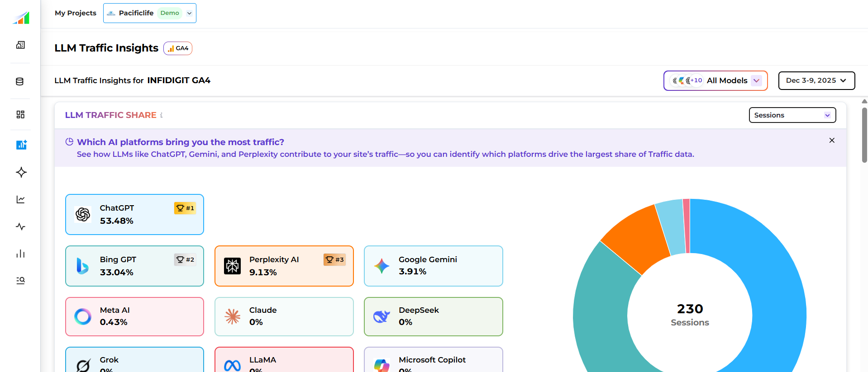The height and width of the screenshot is (372, 868).
Task: Click the Claude logo icon
Action: (233, 316)
